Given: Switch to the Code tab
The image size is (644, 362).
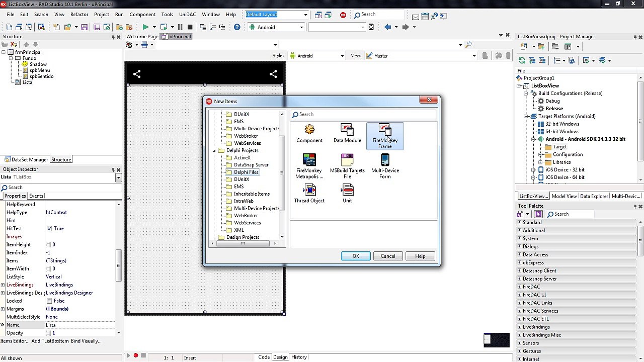Looking at the screenshot, I should pos(264,357).
